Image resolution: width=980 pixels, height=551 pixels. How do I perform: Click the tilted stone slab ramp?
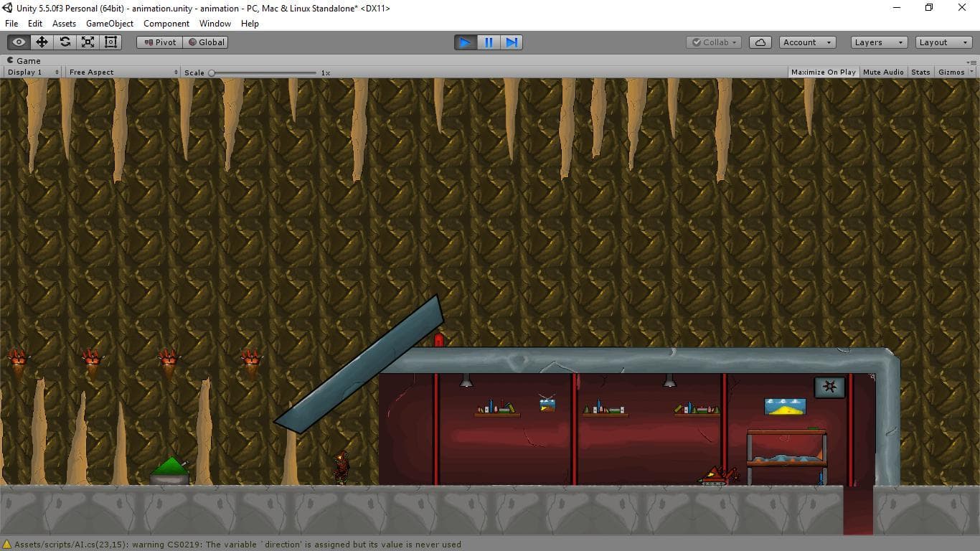[x=359, y=364]
